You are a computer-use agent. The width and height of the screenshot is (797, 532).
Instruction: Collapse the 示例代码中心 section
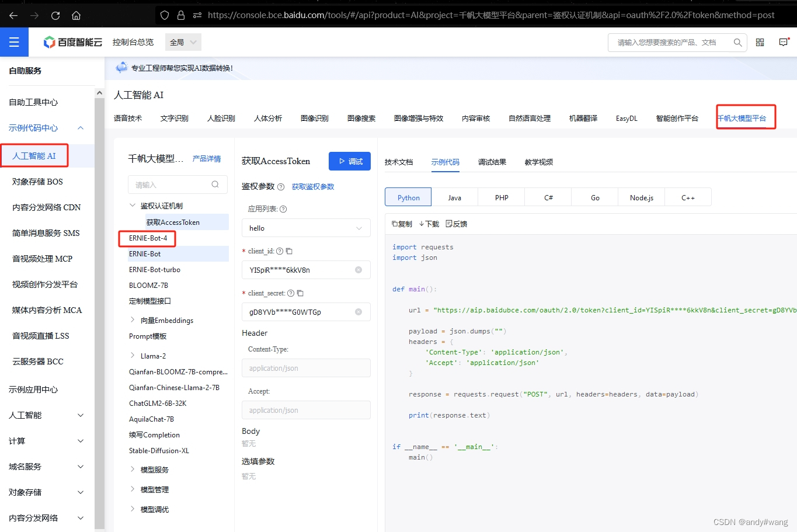point(81,128)
